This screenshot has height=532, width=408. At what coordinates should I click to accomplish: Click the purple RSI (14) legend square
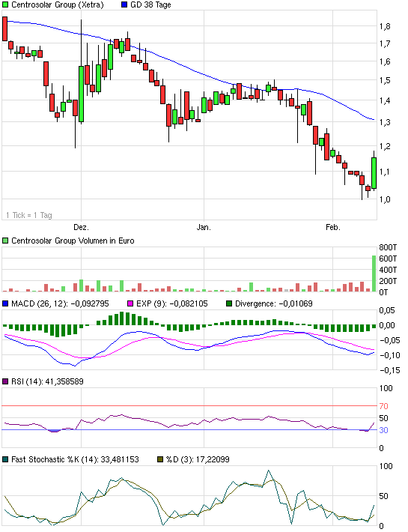pyautogui.click(x=5, y=381)
